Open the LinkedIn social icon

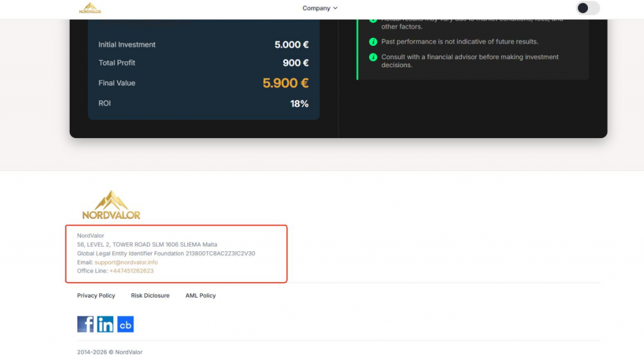105,324
